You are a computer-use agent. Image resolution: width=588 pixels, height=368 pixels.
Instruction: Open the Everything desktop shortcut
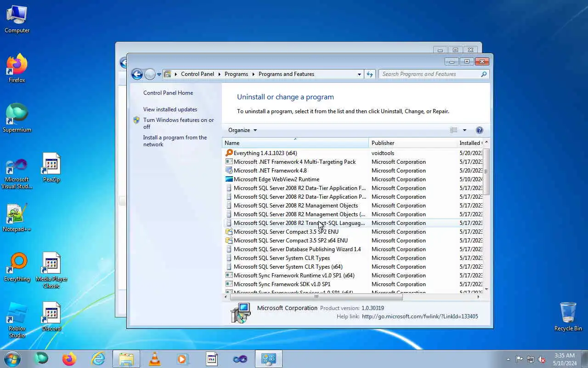coord(17,268)
